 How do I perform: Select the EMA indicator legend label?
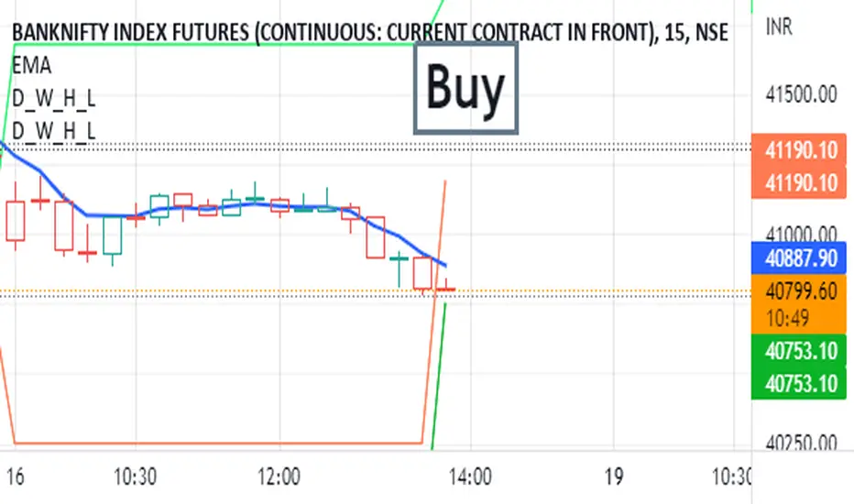click(30, 65)
